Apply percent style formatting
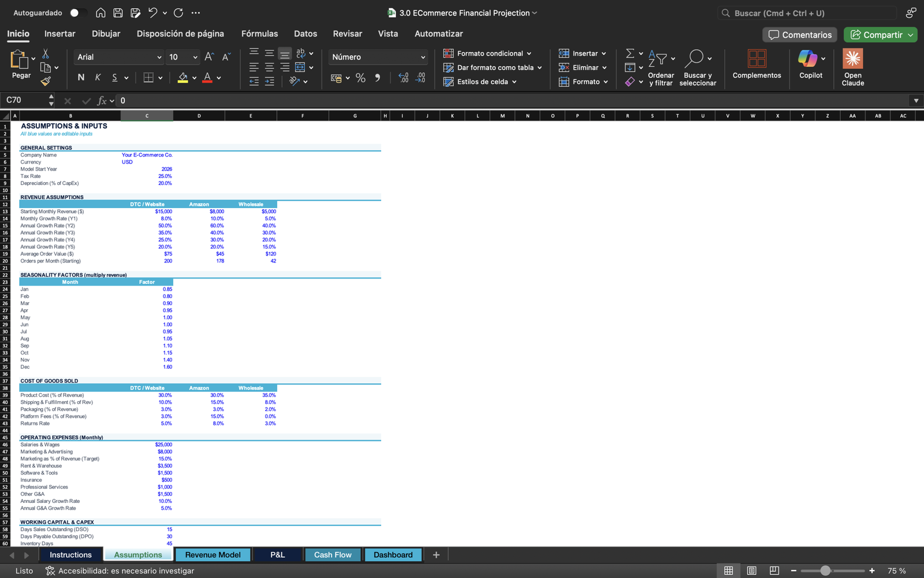This screenshot has height=578, width=924. click(x=360, y=78)
